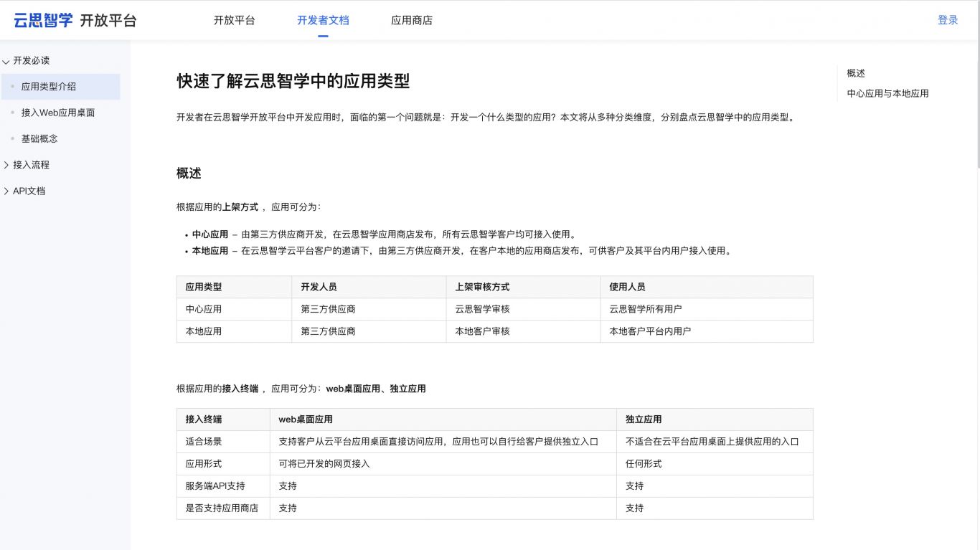The image size is (980, 550).
Task: Click the 中心应用 table cell
Action: click(234, 309)
